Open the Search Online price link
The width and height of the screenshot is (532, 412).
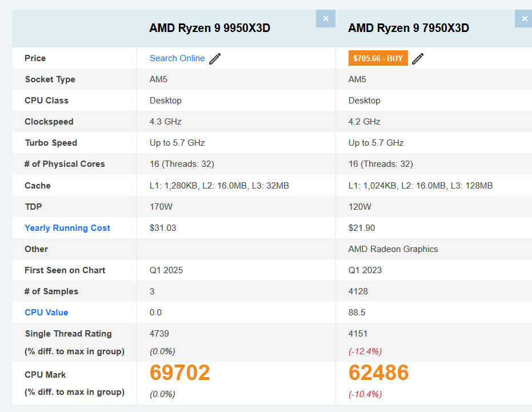click(x=177, y=58)
